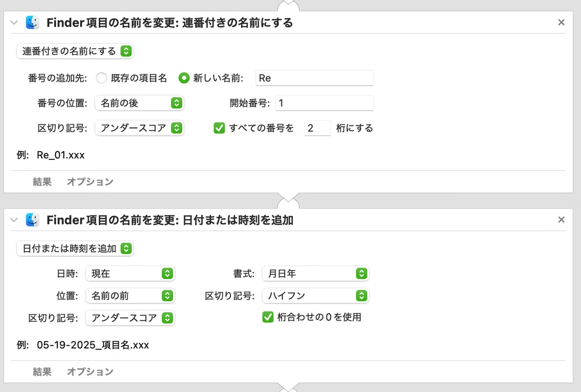The height and width of the screenshot is (392, 581).
Task: Open the 日時 dropdown showing 現在
Action: pos(130,273)
